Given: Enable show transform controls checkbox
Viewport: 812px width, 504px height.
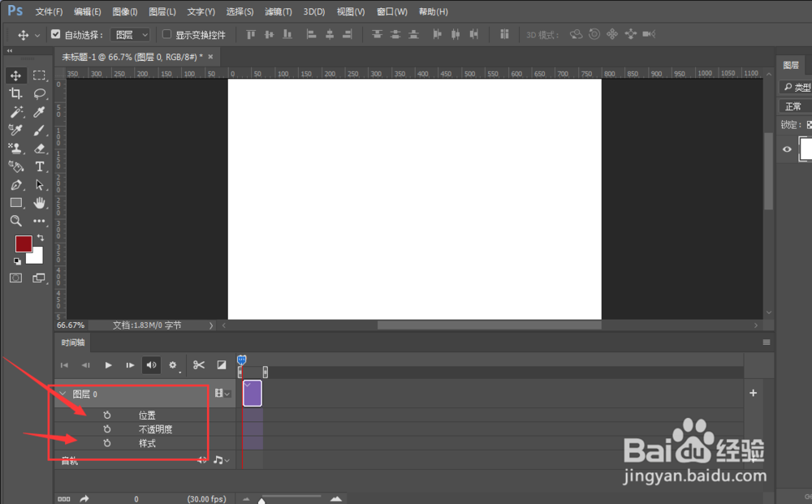Looking at the screenshot, I should pos(166,34).
